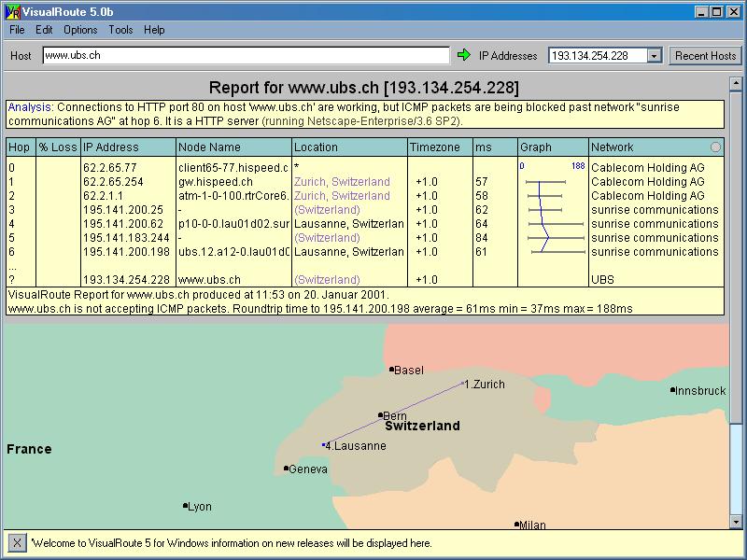The width and height of the screenshot is (747, 560).
Task: Click node name gw.hispeed.ch
Action: (x=216, y=182)
